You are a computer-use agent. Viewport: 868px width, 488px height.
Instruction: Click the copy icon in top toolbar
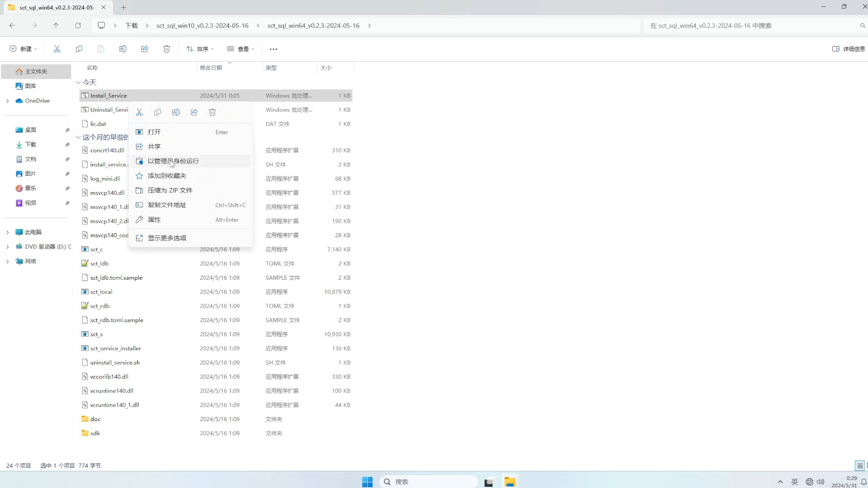[x=79, y=49]
